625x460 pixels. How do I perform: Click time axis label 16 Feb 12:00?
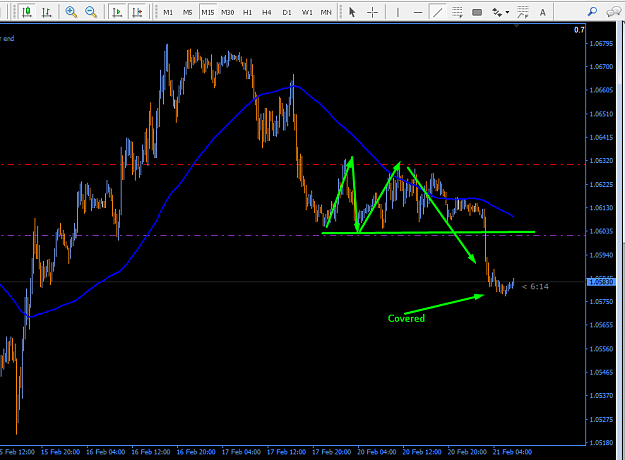pyautogui.click(x=151, y=452)
